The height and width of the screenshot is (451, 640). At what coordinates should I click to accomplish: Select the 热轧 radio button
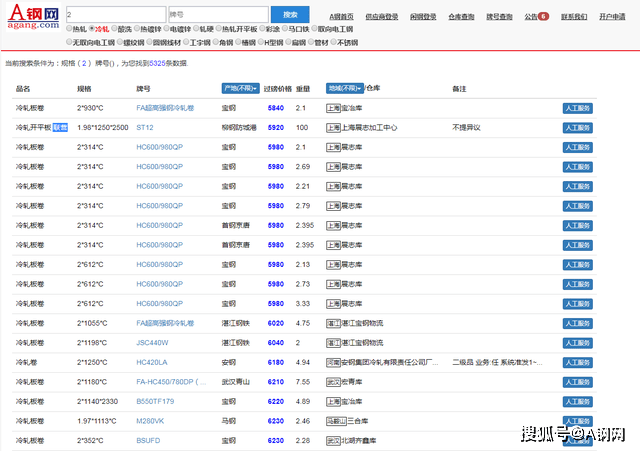[x=69, y=29]
